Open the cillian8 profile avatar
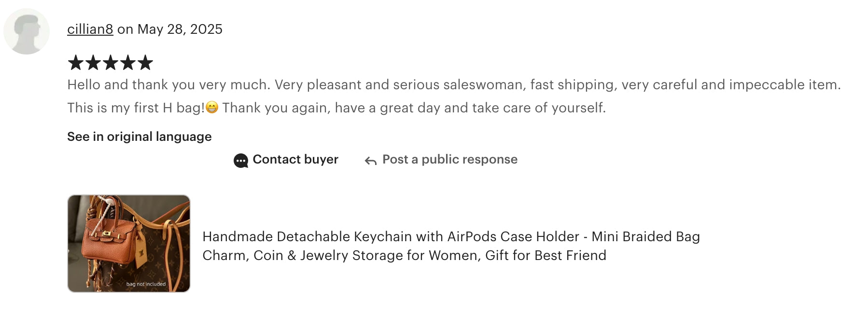Viewport: 868px width, 329px height. 27,31
